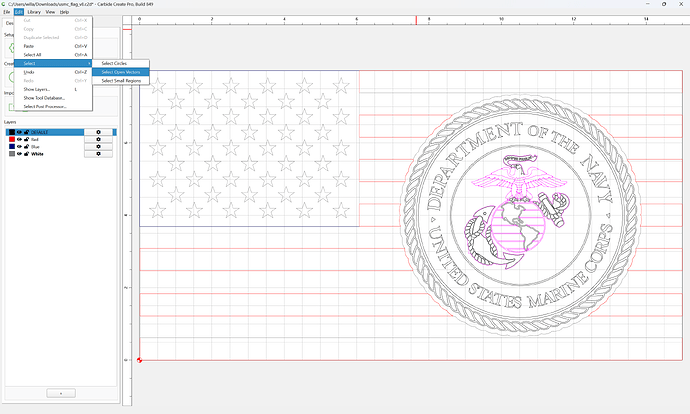The width and height of the screenshot is (690, 414).
Task: Toggle lock icon on Red layer
Action: click(26, 139)
